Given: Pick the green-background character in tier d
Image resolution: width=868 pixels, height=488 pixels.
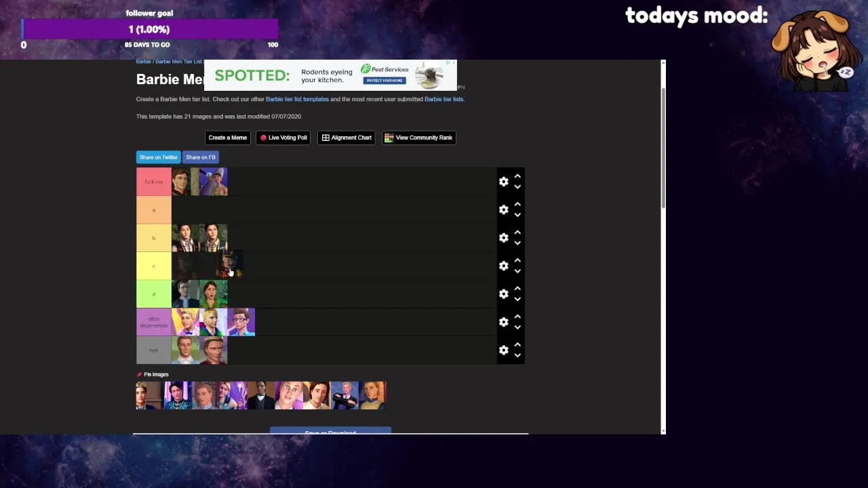Looking at the screenshot, I should click(213, 294).
